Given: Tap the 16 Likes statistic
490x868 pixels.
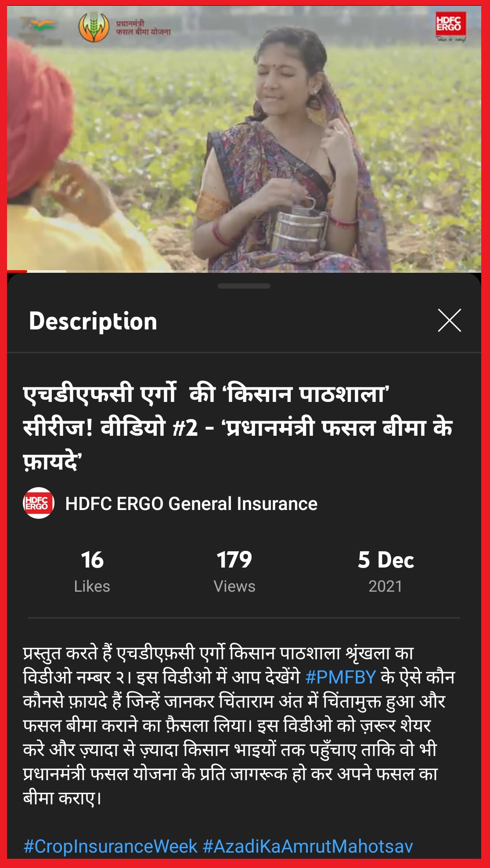Looking at the screenshot, I should [92, 571].
